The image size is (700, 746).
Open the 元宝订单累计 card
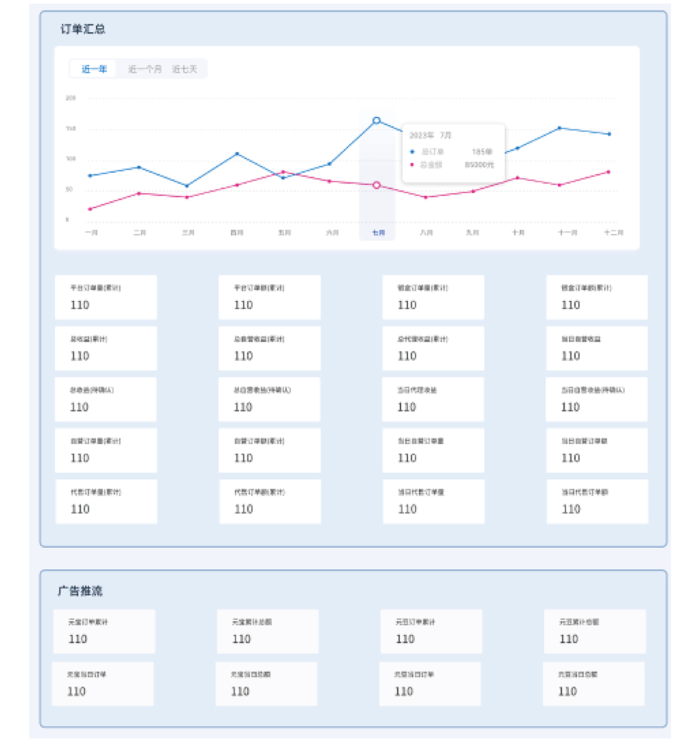pyautogui.click(x=104, y=632)
